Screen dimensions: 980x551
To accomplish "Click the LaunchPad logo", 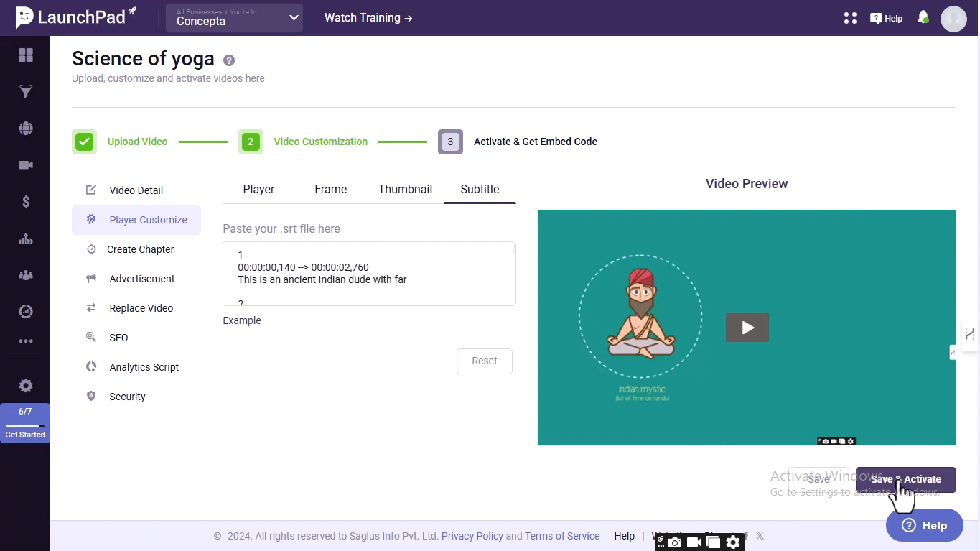I will point(76,17).
